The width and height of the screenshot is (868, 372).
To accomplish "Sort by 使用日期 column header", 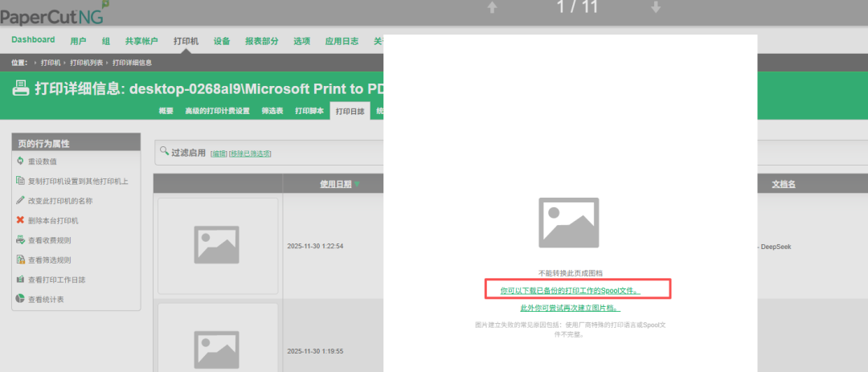I will (x=336, y=184).
